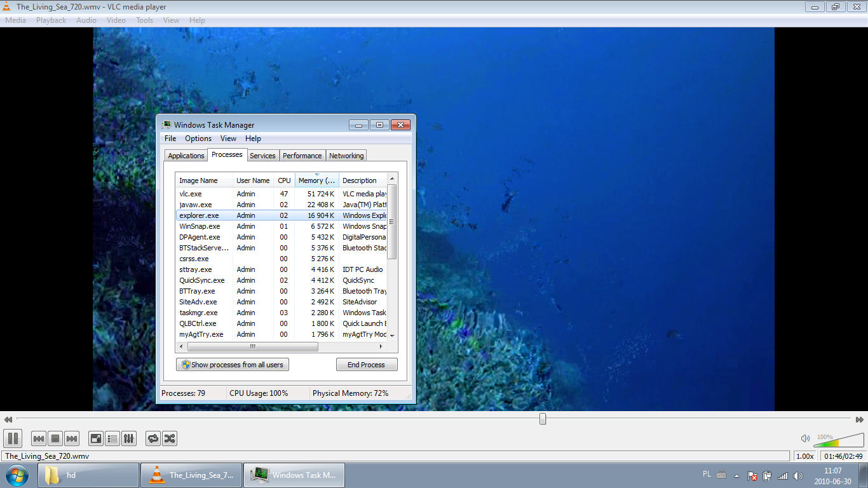Open the VLC Playback menu
The image size is (868, 488).
[x=51, y=20]
